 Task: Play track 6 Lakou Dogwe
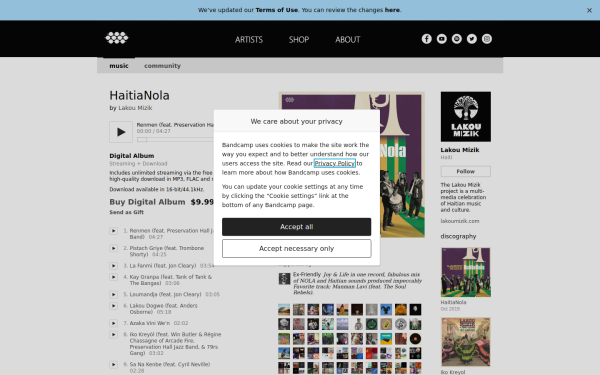coord(114,306)
